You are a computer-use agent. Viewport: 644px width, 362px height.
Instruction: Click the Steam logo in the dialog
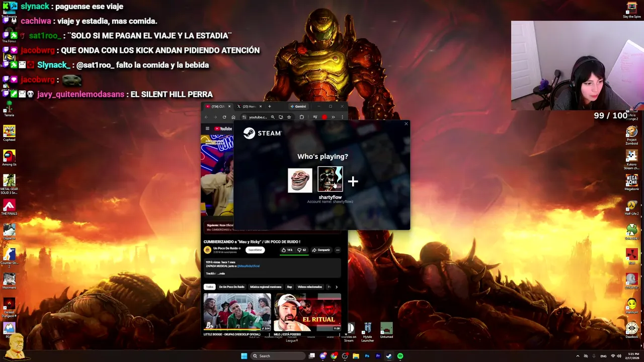point(262,133)
